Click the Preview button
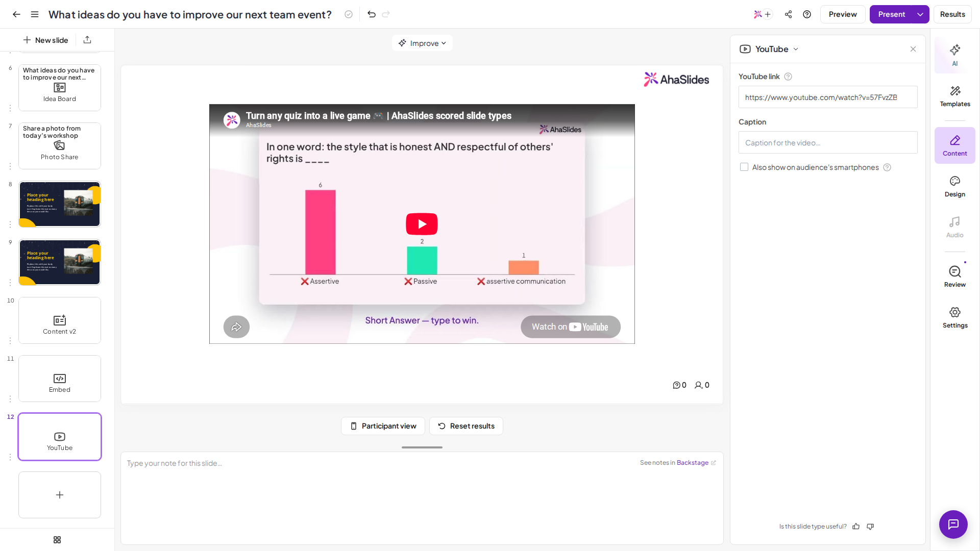This screenshot has height=551, width=980. coord(843,14)
